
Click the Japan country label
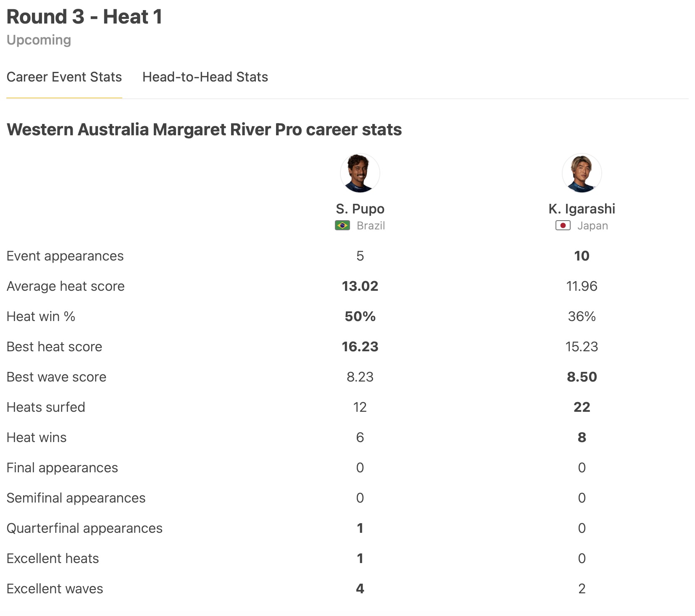coord(592,226)
